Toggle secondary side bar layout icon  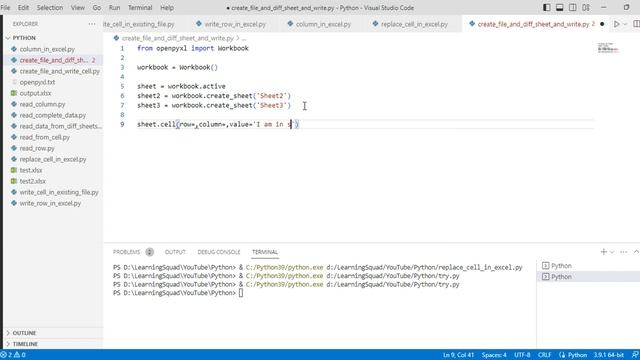573,8
